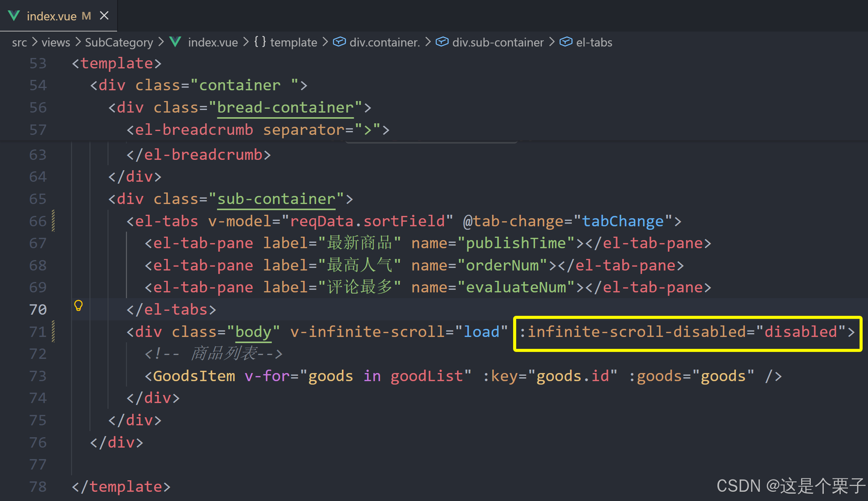Screen dimensions: 868x501
Task: Click the body class name on line 71
Action: [x=253, y=332]
